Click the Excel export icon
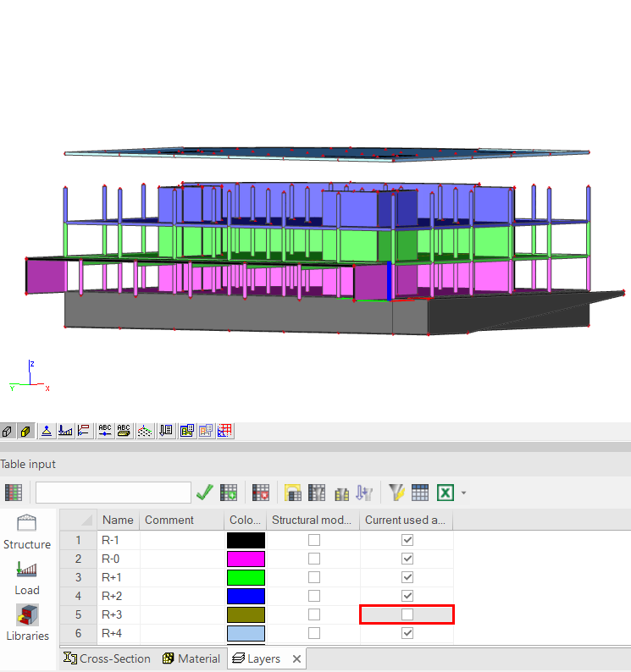631x672 pixels. [x=446, y=492]
